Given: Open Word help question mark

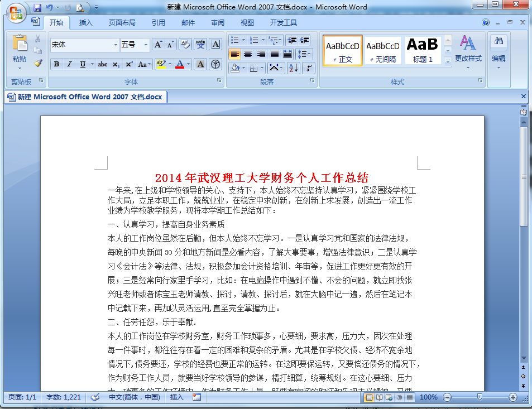Looking at the screenshot, I should [x=486, y=22].
